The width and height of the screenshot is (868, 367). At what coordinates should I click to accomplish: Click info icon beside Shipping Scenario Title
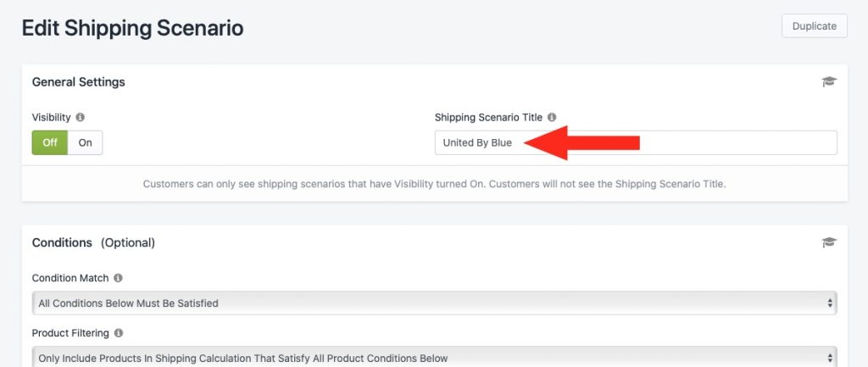pos(552,117)
